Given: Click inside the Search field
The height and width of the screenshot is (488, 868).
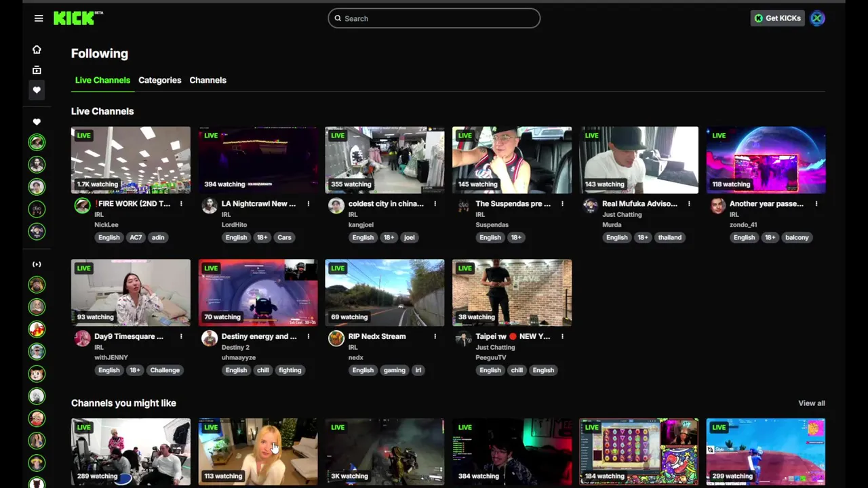Looking at the screenshot, I should pos(434,18).
